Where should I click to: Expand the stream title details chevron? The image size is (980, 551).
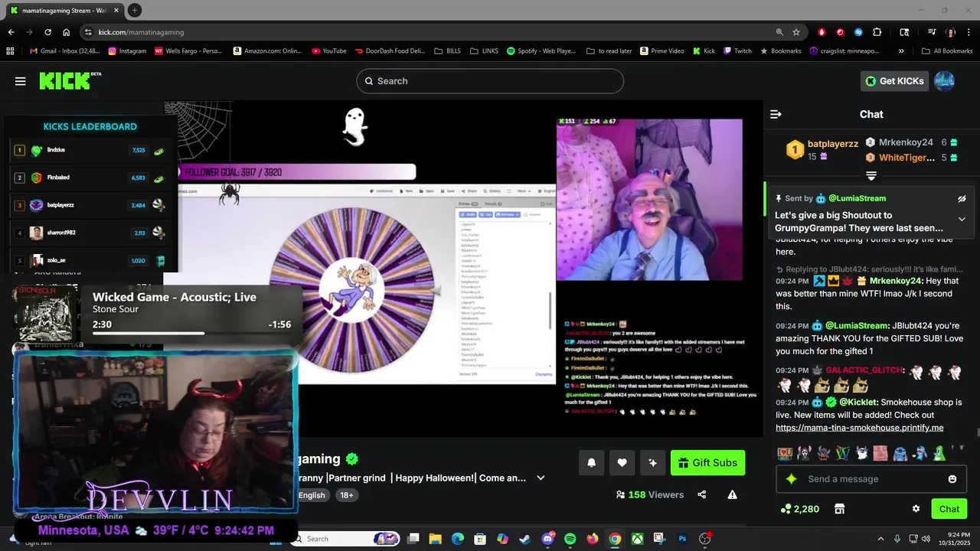(541, 478)
